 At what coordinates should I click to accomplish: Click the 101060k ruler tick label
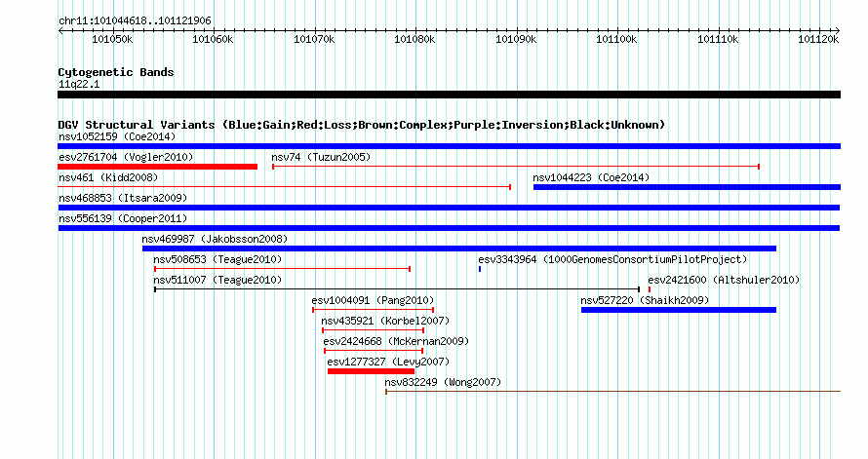point(214,39)
